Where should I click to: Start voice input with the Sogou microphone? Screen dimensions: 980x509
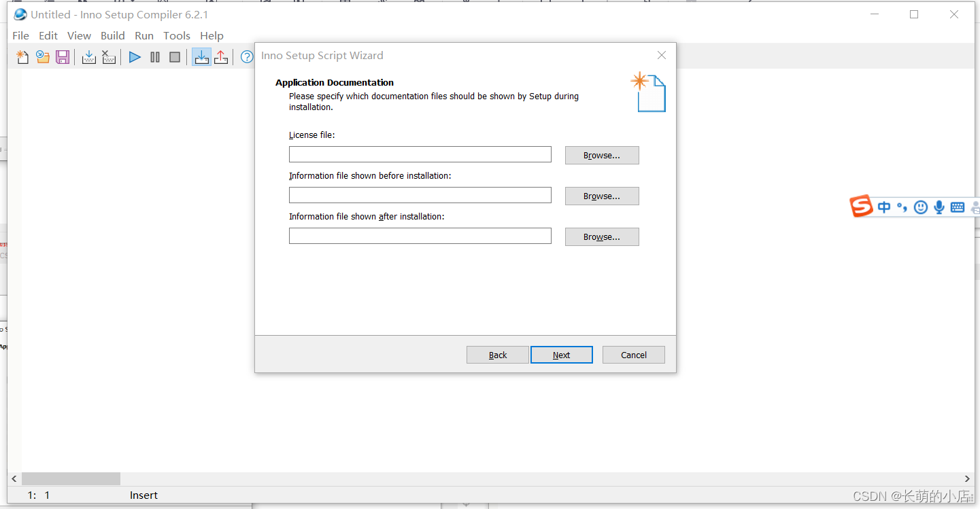(939, 207)
